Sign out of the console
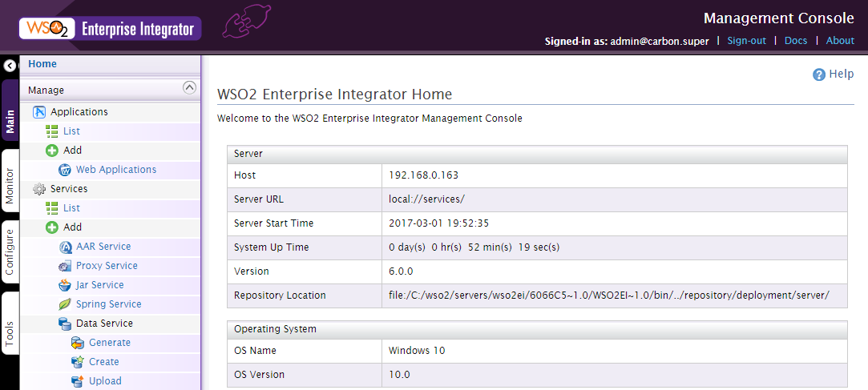868x390 pixels. [747, 40]
